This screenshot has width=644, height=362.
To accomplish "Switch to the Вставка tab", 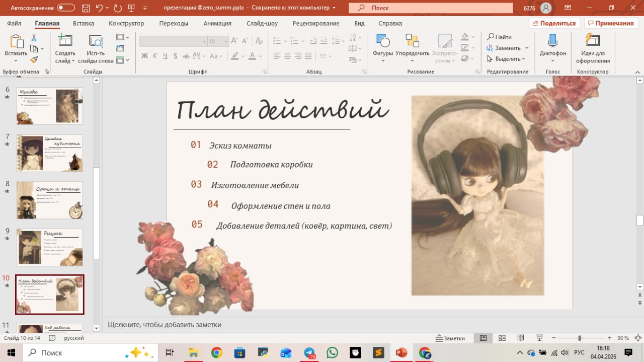I will 84,23.
